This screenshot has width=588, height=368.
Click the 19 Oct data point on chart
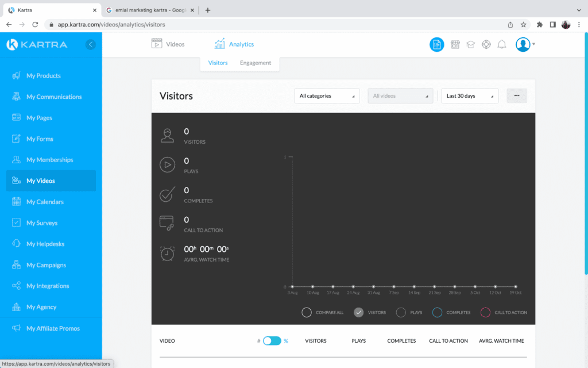[516, 286]
